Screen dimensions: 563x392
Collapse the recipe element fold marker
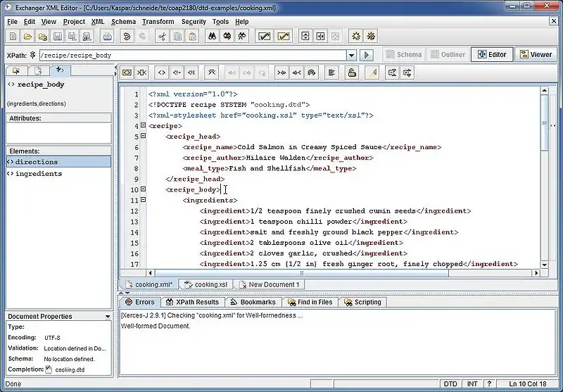(143, 126)
